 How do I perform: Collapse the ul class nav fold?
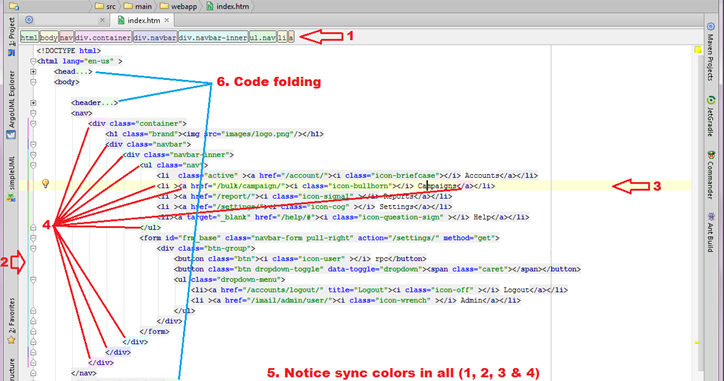point(33,165)
